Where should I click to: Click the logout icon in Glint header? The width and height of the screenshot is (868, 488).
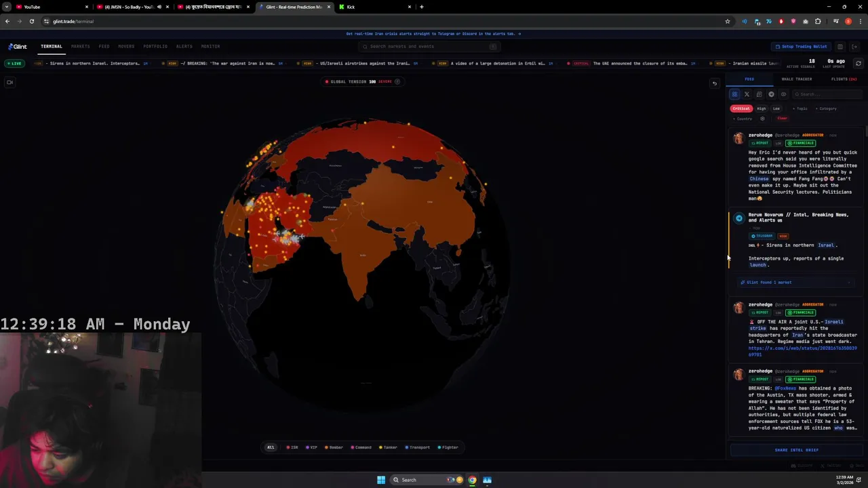[x=854, y=47]
